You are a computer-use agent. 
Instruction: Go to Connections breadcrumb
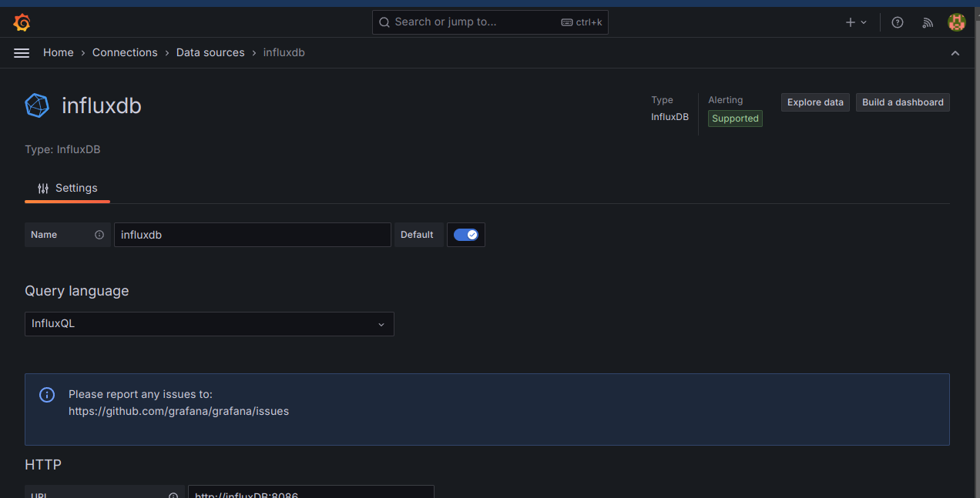pos(125,52)
